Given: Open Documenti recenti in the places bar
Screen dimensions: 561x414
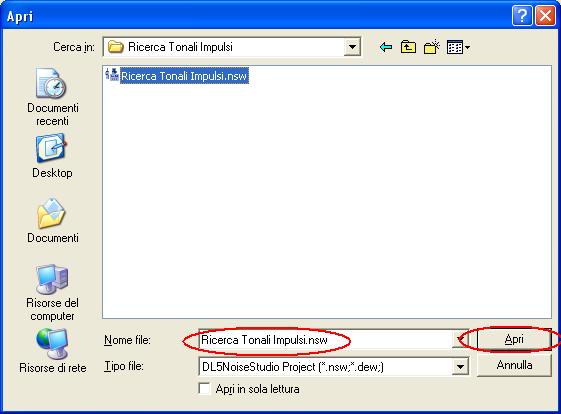Looking at the screenshot, I should (52, 97).
